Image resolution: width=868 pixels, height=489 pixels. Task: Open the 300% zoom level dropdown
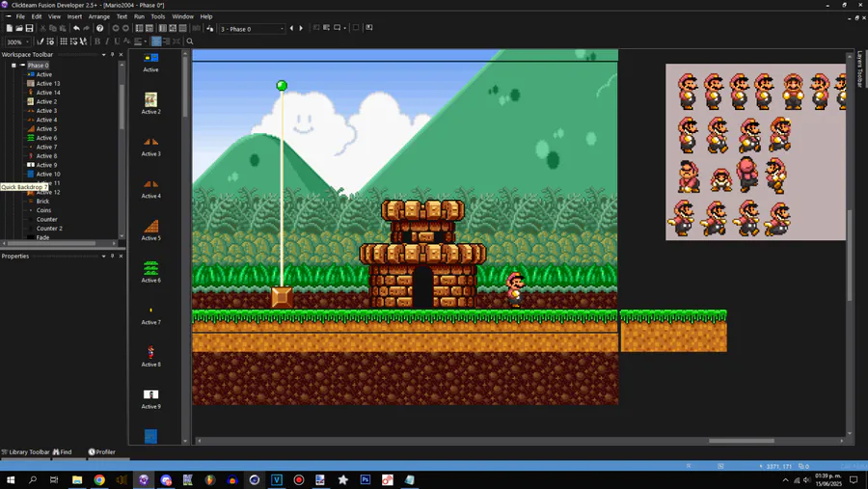(27, 42)
